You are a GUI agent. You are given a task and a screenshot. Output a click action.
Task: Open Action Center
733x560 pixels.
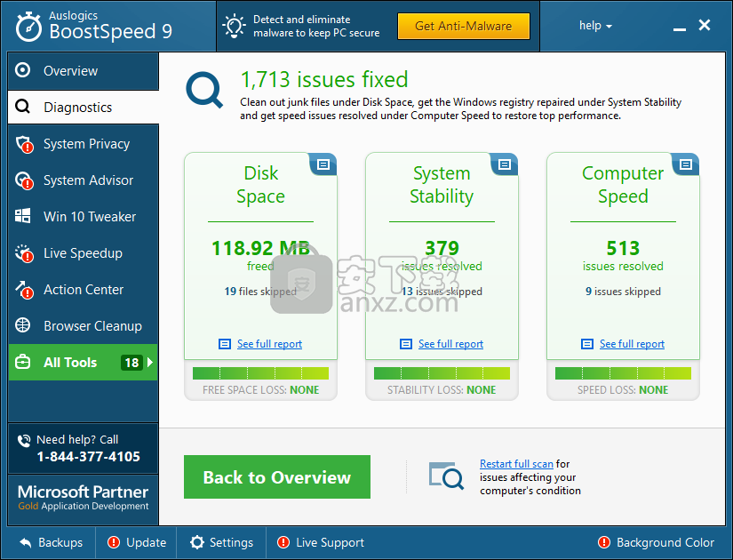84,290
